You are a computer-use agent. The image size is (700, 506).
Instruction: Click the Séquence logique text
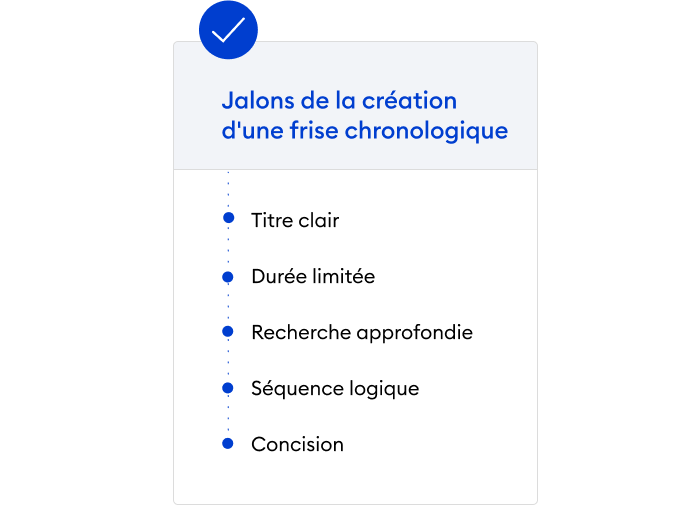coord(335,389)
